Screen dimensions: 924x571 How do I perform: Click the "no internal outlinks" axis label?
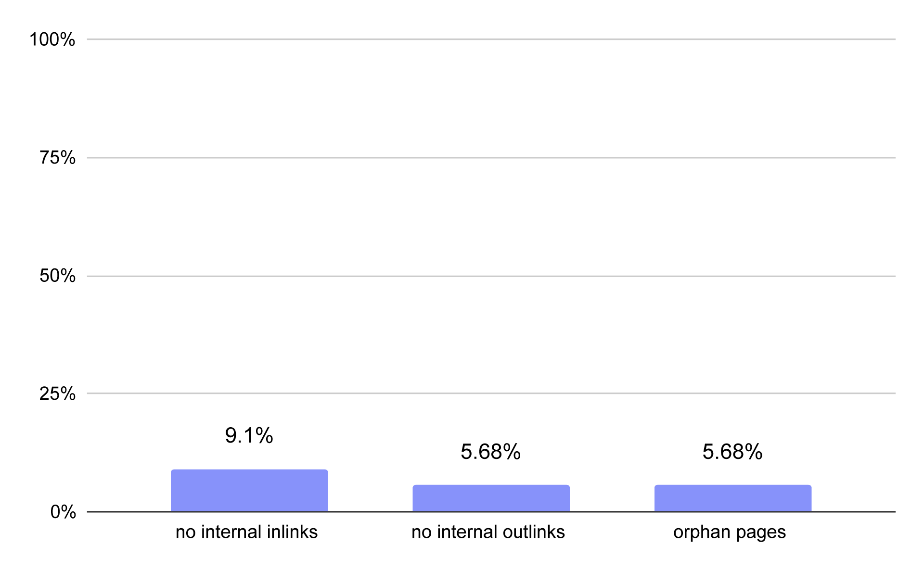[488, 532]
